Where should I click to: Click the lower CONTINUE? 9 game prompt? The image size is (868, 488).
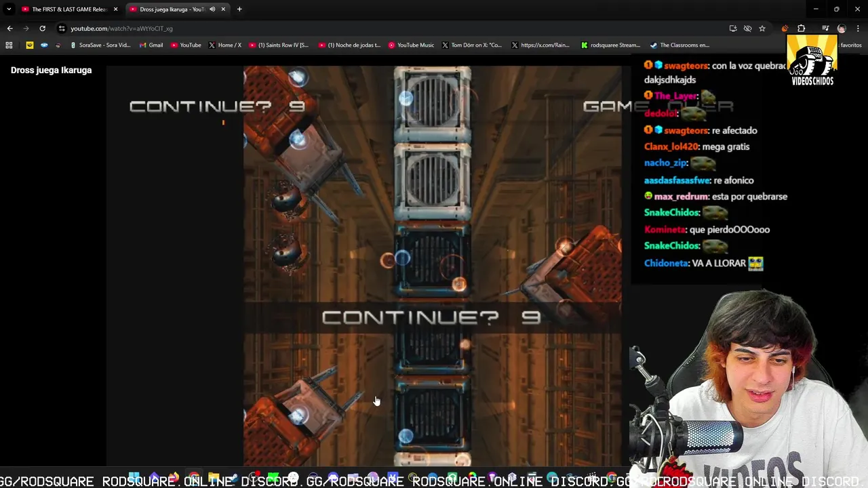(431, 317)
